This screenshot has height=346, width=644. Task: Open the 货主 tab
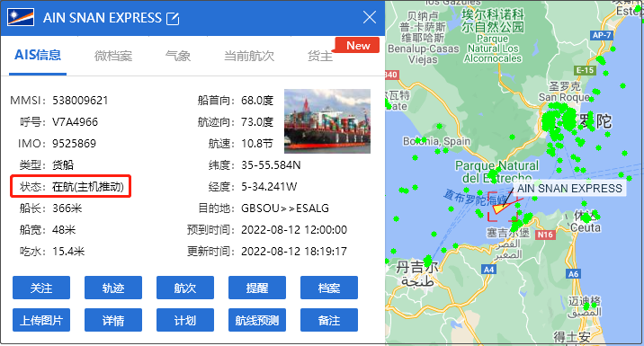[x=320, y=57]
